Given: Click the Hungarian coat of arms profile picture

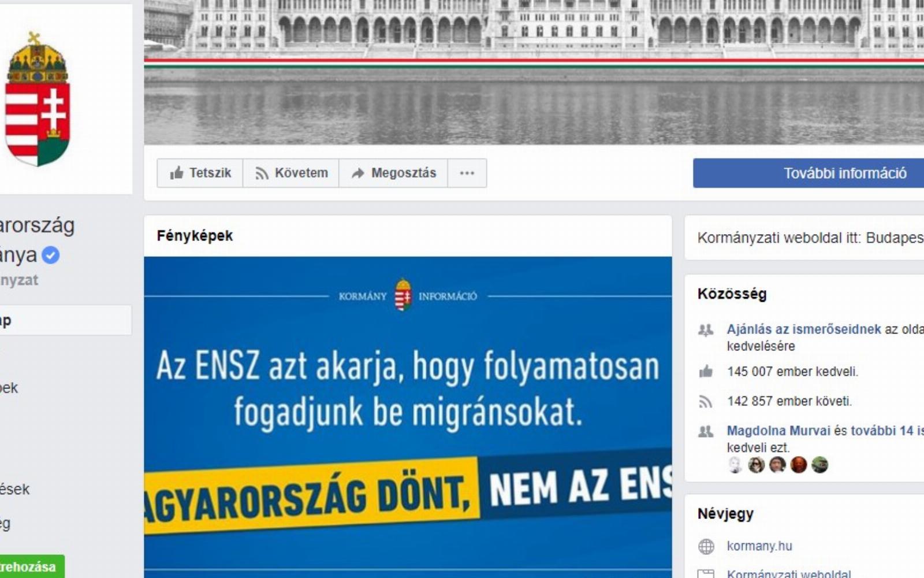Looking at the screenshot, I should click(x=38, y=99).
